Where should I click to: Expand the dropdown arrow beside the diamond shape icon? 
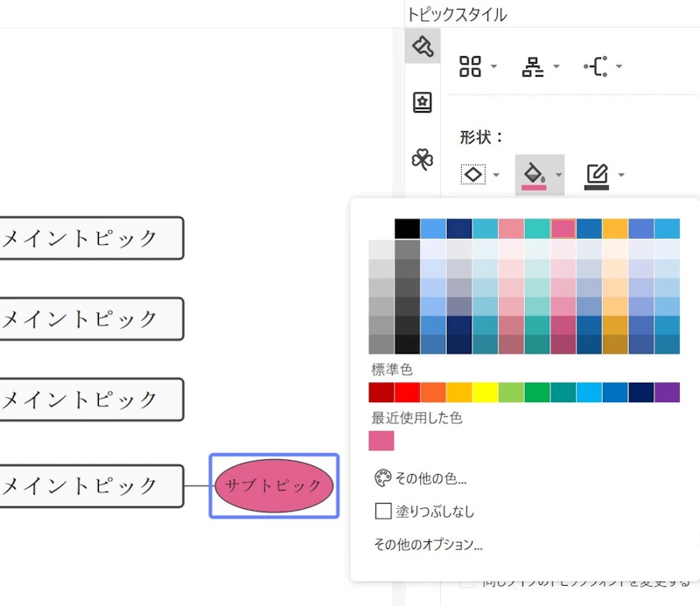[x=496, y=175]
